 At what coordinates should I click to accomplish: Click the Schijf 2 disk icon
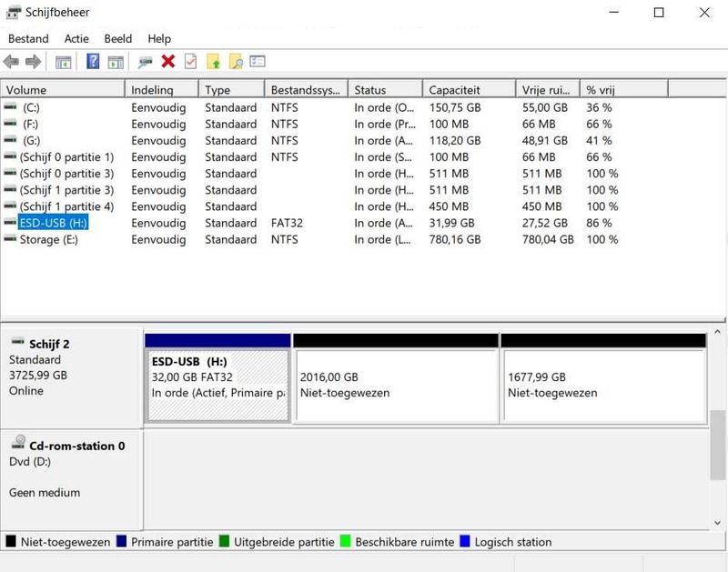click(x=17, y=342)
